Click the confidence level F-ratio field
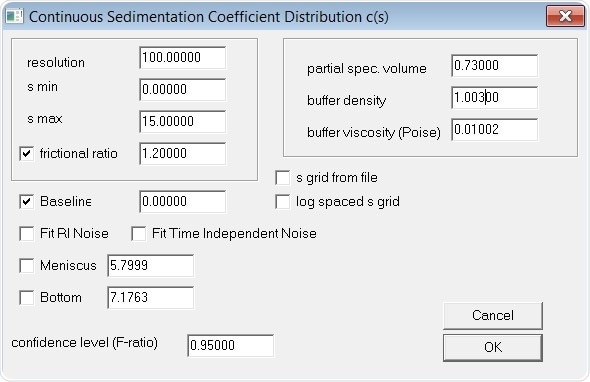 pyautogui.click(x=231, y=345)
